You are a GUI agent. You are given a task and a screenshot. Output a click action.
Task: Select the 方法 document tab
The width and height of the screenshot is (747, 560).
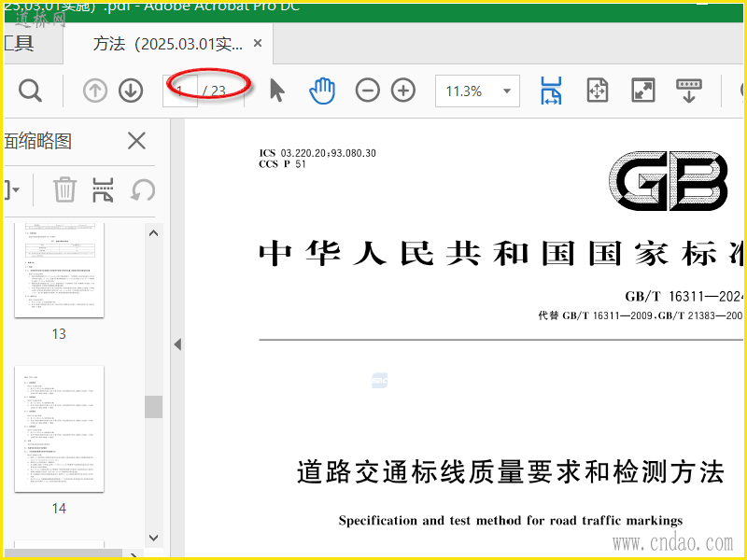point(168,44)
